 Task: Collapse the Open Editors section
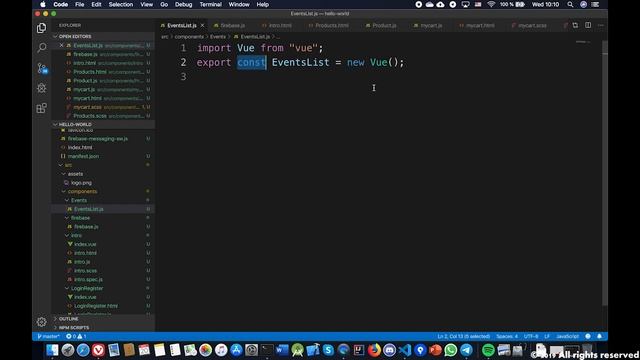click(x=103, y=36)
